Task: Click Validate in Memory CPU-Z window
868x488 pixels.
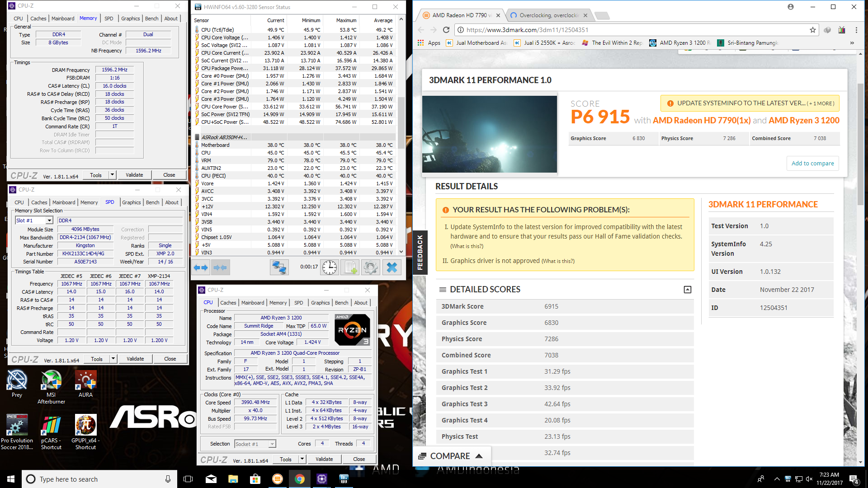Action: pos(134,175)
